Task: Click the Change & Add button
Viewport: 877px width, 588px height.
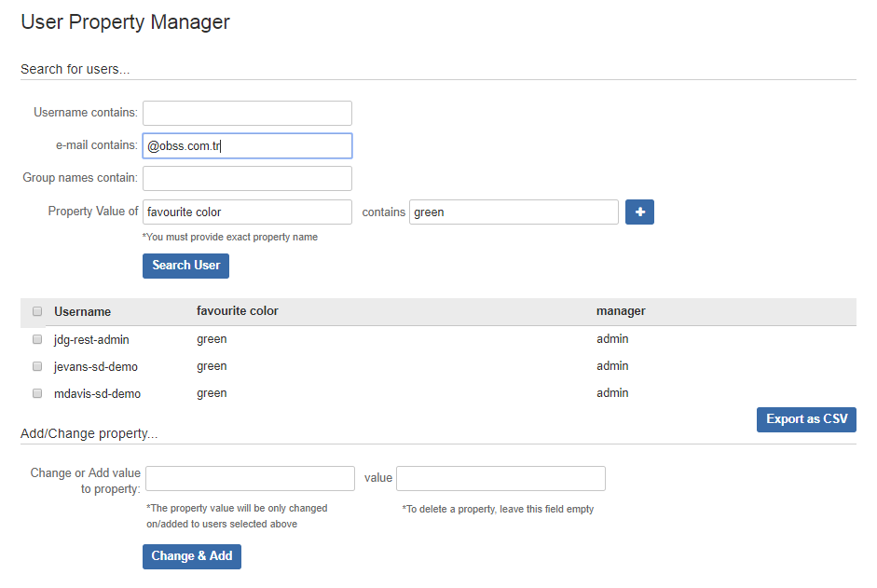Action: pyautogui.click(x=192, y=556)
